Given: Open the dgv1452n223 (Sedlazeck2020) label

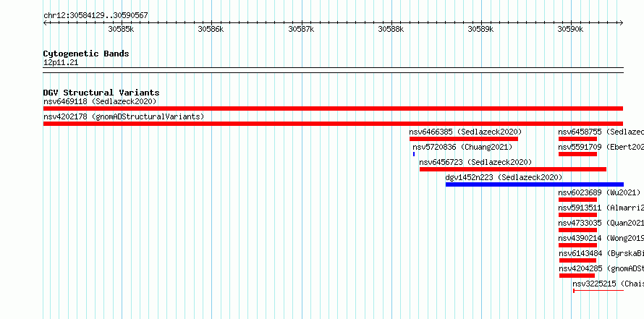Looking at the screenshot, I should 504,177.
